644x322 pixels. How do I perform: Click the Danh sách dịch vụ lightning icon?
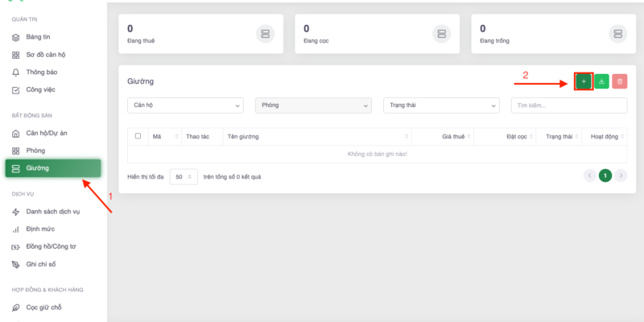(16, 212)
